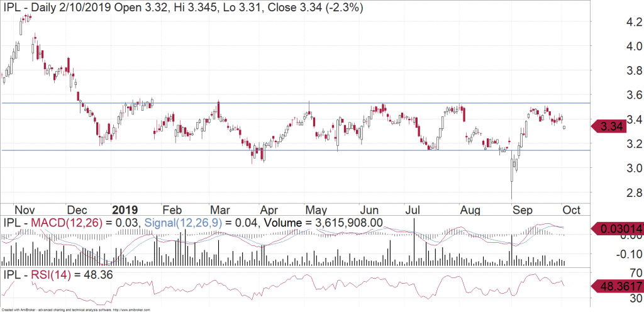Click the Oct label on time axis
The height and width of the screenshot is (312, 644).
[570, 208]
